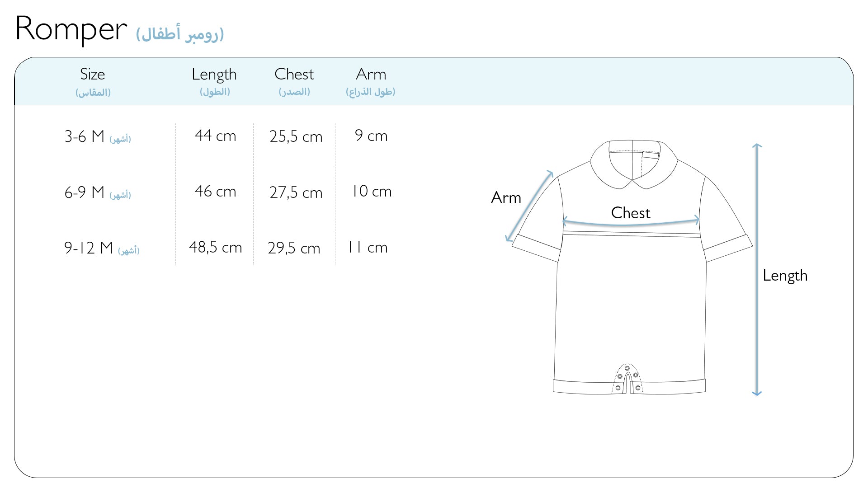The height and width of the screenshot is (488, 868).
Task: Click the 25,5 cm chest value
Action: point(296,136)
